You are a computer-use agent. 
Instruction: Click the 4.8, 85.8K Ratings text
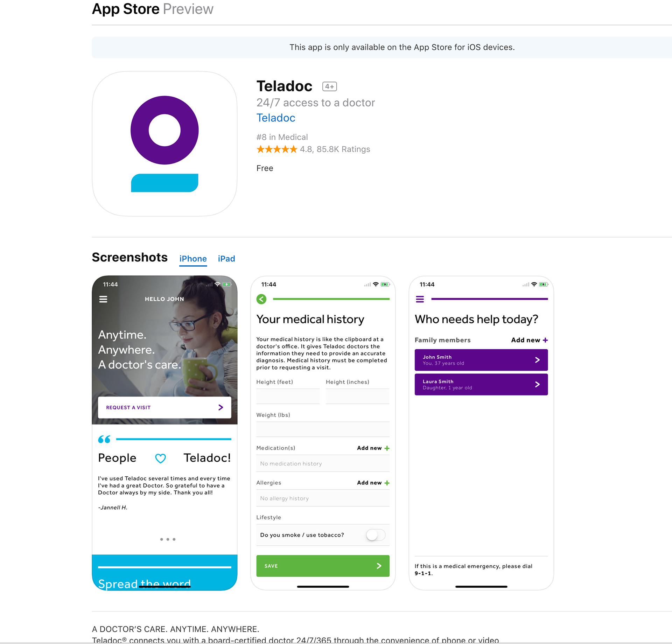click(x=335, y=149)
